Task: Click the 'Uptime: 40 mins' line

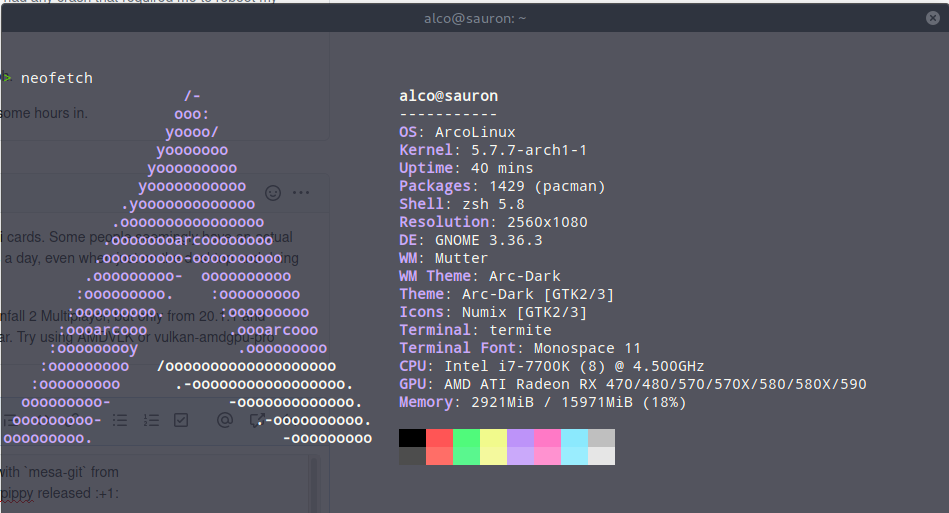Action: (466, 168)
